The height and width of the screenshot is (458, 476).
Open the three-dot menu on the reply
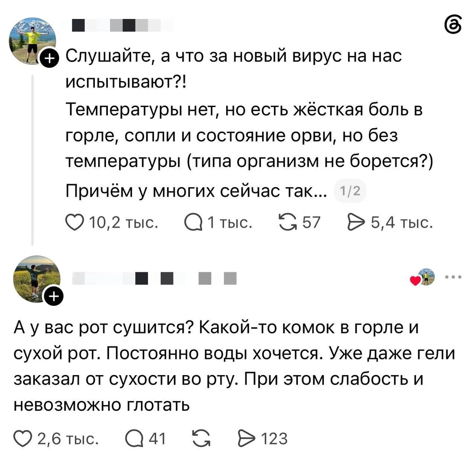coord(454,277)
